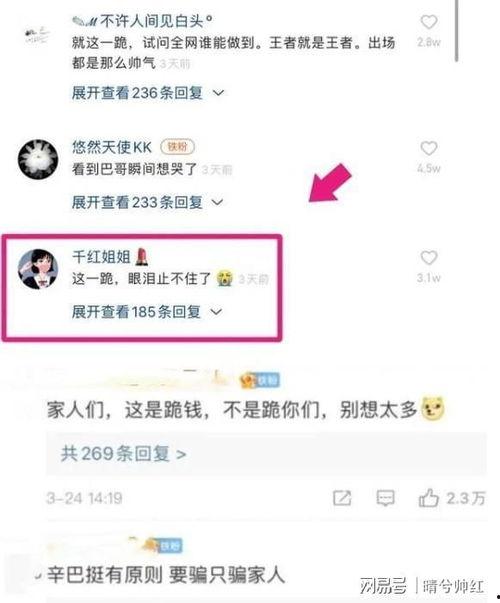Image resolution: width=500 pixels, height=603 pixels.
Task: Open 千红姐姐's profile picture
Action: 38,269
